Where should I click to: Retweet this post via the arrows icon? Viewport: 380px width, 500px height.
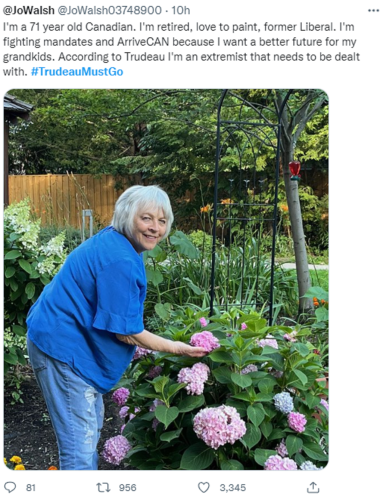pos(103,488)
